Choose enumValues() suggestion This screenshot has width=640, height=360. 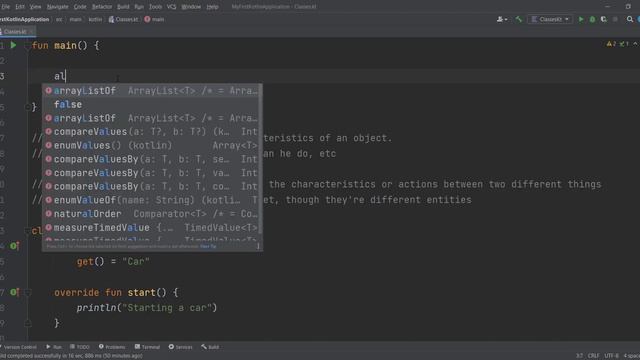pos(152,145)
